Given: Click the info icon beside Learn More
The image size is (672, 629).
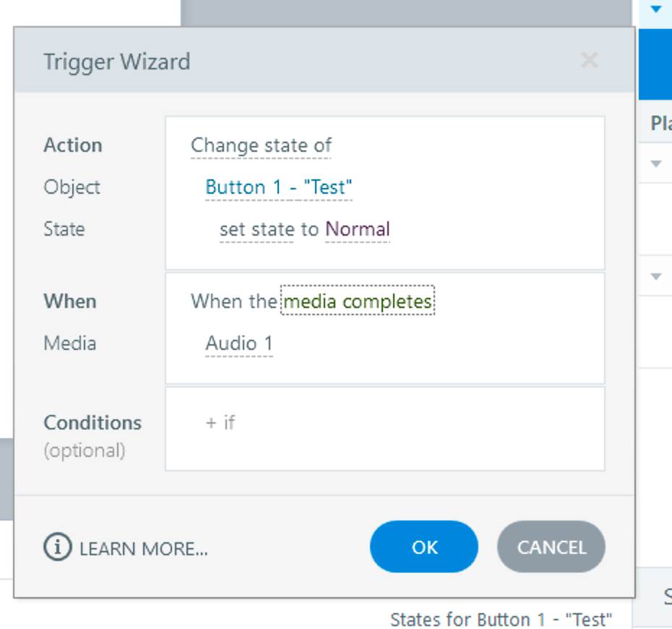Looking at the screenshot, I should [x=57, y=547].
